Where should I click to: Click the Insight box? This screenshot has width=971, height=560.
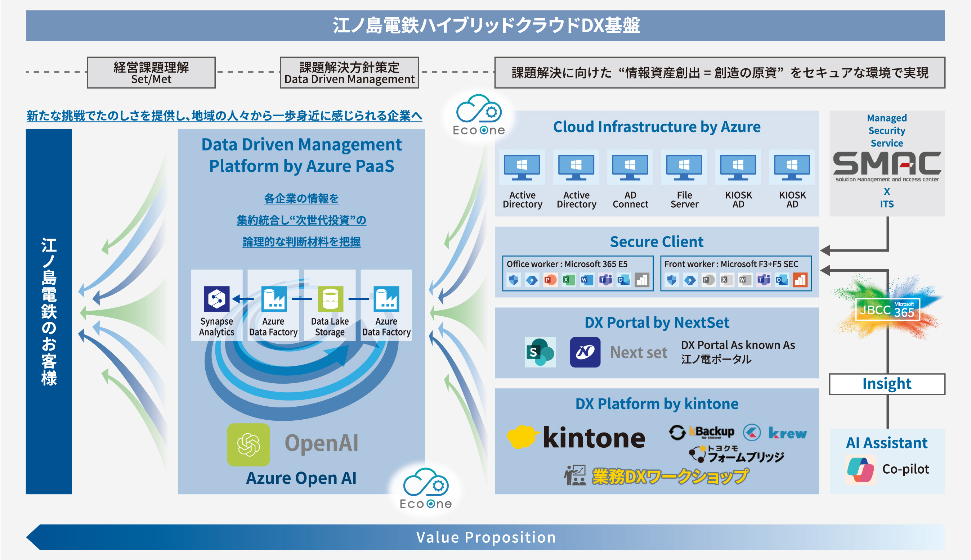[887, 384]
